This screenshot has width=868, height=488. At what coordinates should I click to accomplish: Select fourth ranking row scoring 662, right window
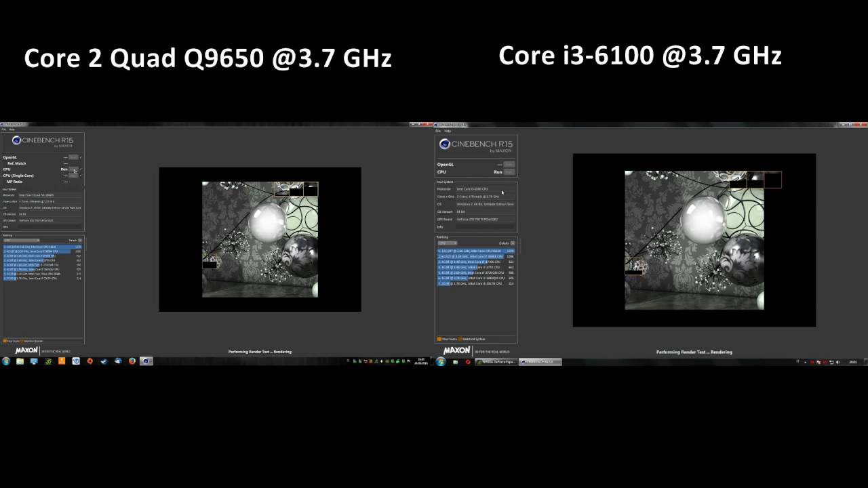click(476, 267)
